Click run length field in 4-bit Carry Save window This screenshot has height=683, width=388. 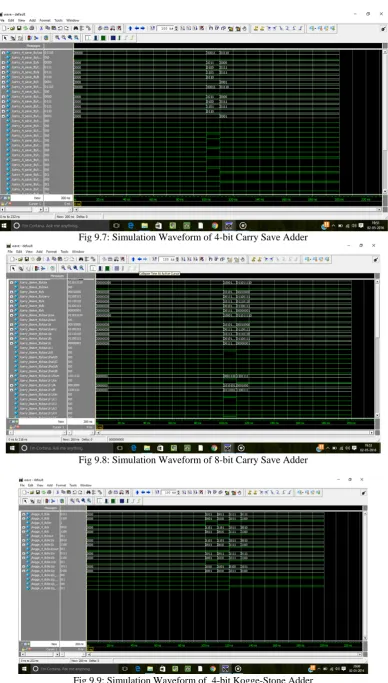(x=165, y=28)
